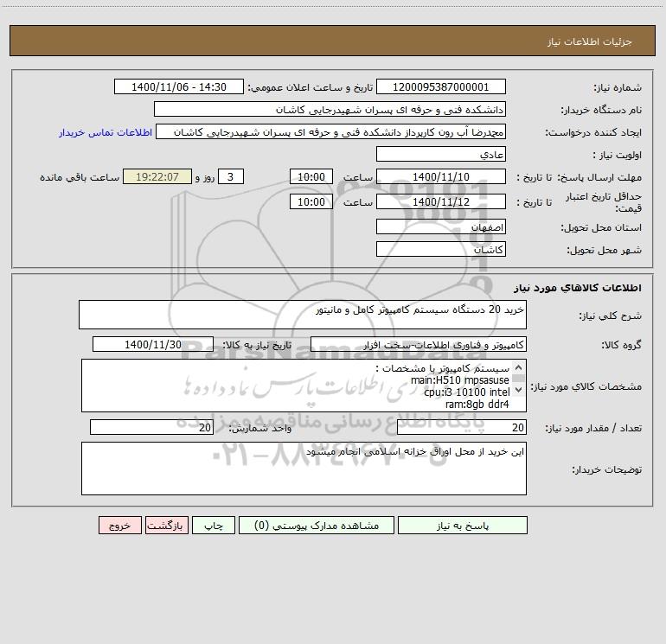Screen dimensions: 666x644
Task: Click priority field showing عادي
Action: [x=441, y=154]
